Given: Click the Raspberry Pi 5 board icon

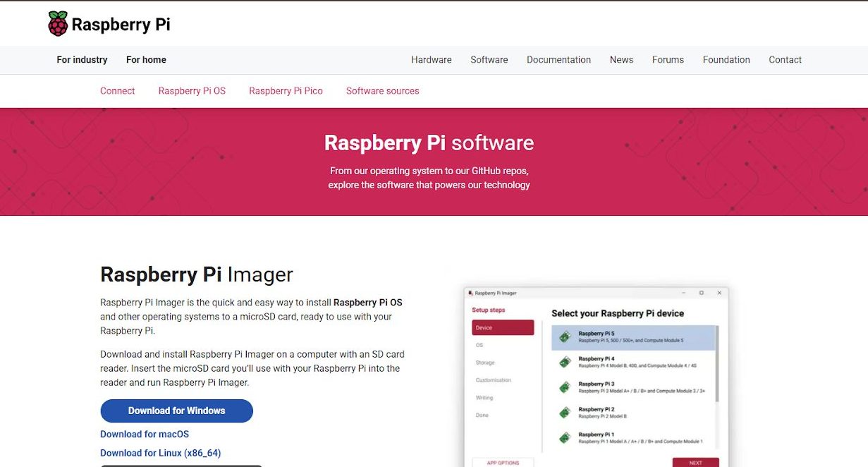Looking at the screenshot, I should click(565, 337).
